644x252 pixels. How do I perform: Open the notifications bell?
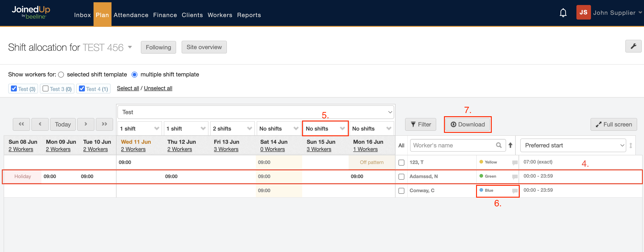coord(563,13)
